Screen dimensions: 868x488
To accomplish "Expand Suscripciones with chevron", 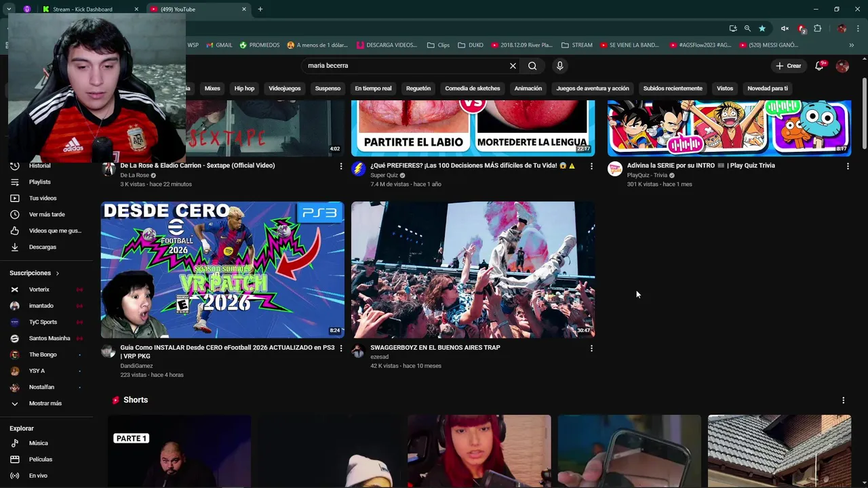I will [x=58, y=273].
